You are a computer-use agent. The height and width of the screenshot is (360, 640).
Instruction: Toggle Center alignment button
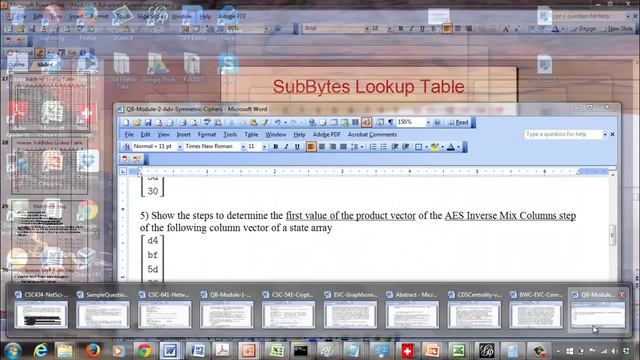point(322,147)
